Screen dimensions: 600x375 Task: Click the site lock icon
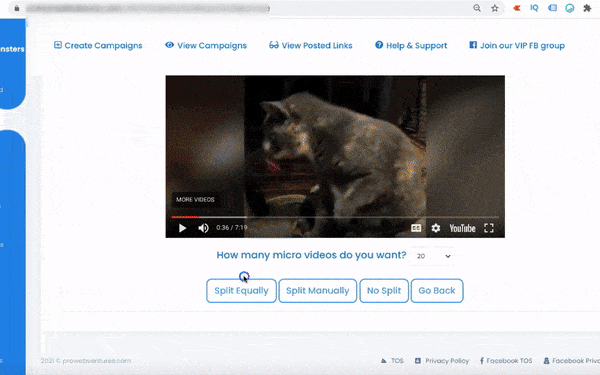17,8
